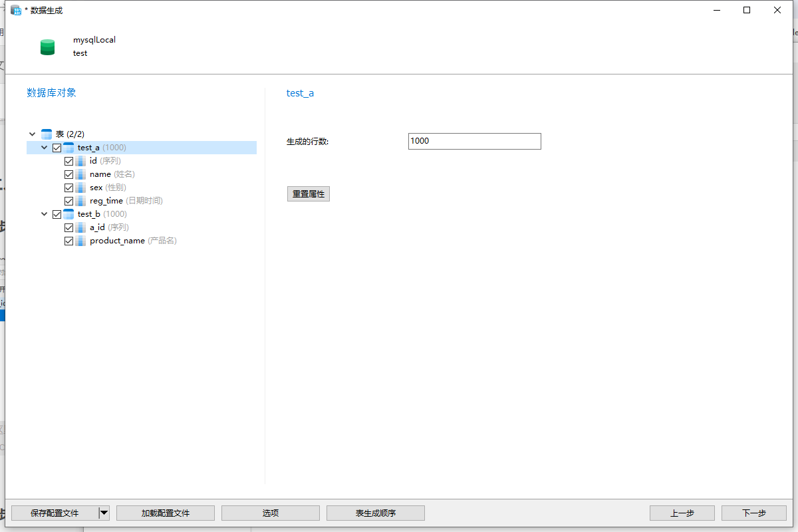The width and height of the screenshot is (798, 532).
Task: Proceed with the 下一步 button
Action: pyautogui.click(x=754, y=513)
